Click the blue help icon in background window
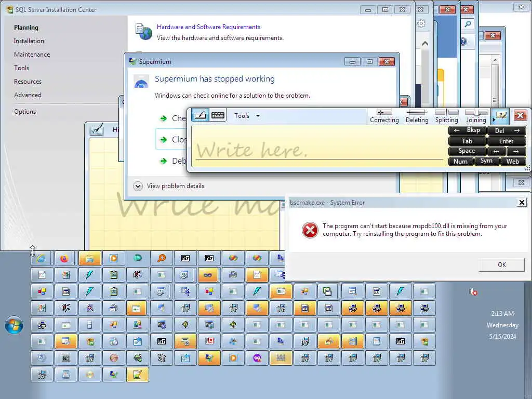Image resolution: width=532 pixels, height=399 pixels. click(463, 42)
